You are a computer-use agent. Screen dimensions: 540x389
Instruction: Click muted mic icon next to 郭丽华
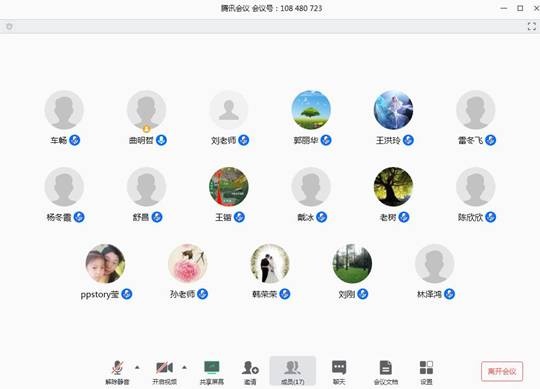pos(326,140)
